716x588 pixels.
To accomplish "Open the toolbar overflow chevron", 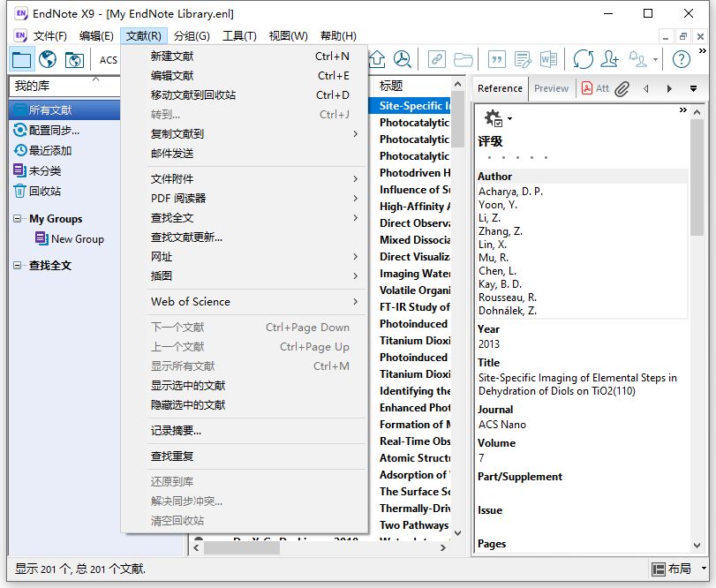I will click(703, 50).
